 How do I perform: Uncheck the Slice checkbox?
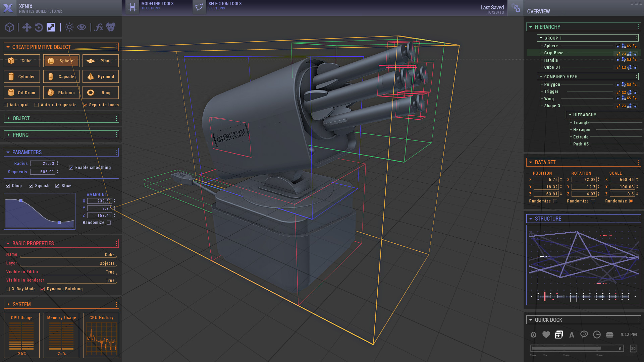[57, 186]
